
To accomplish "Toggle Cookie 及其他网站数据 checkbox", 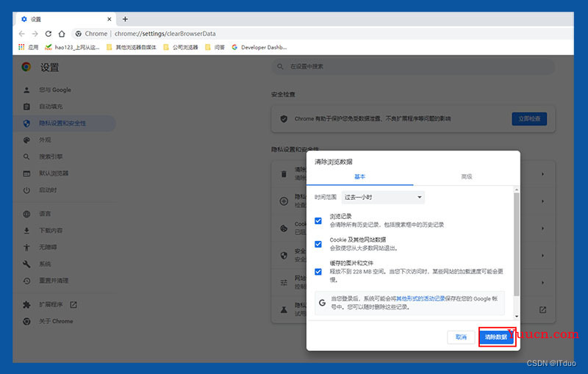I will (318, 244).
